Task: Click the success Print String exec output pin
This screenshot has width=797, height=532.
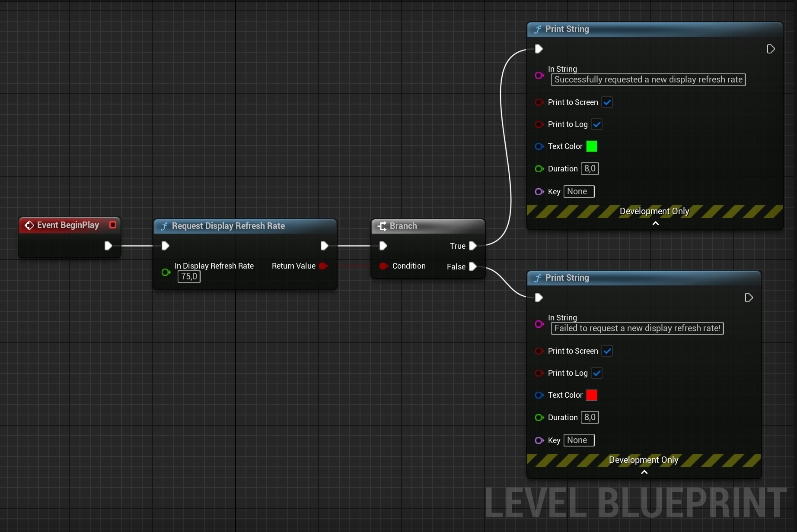Action: coord(771,49)
